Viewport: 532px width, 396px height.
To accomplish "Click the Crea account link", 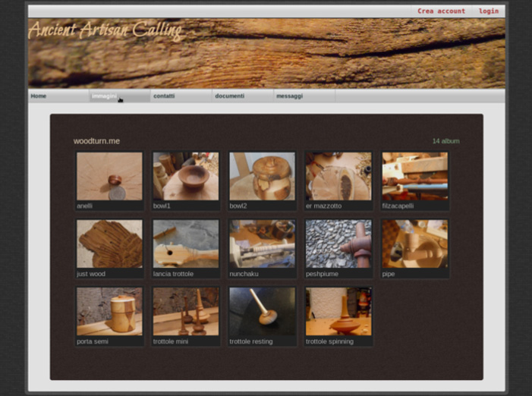I will coord(441,11).
